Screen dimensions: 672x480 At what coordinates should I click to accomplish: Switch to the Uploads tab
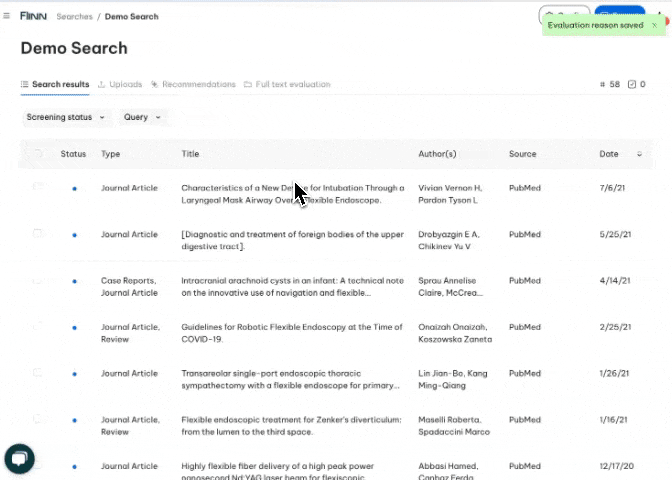[120, 85]
